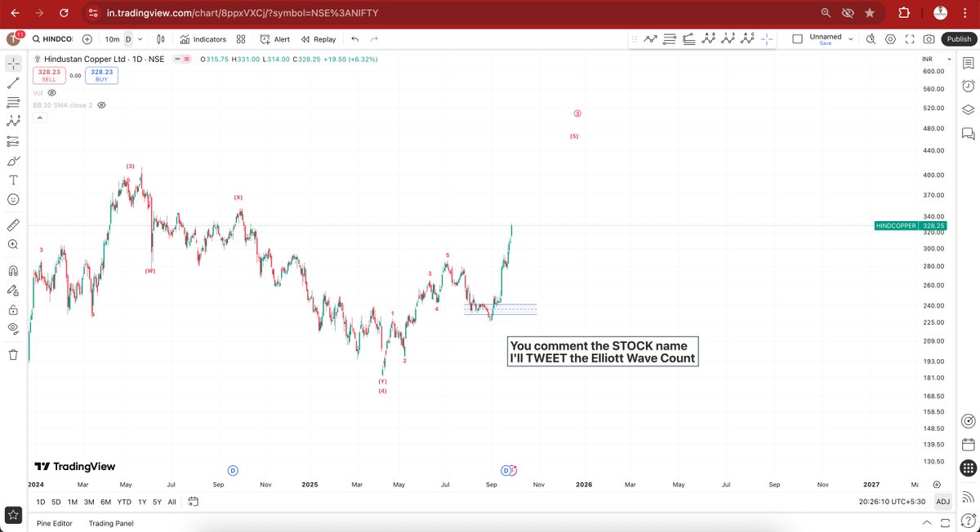Hide all drawings with the eye icon
The width and height of the screenshot is (980, 532).
13,328
